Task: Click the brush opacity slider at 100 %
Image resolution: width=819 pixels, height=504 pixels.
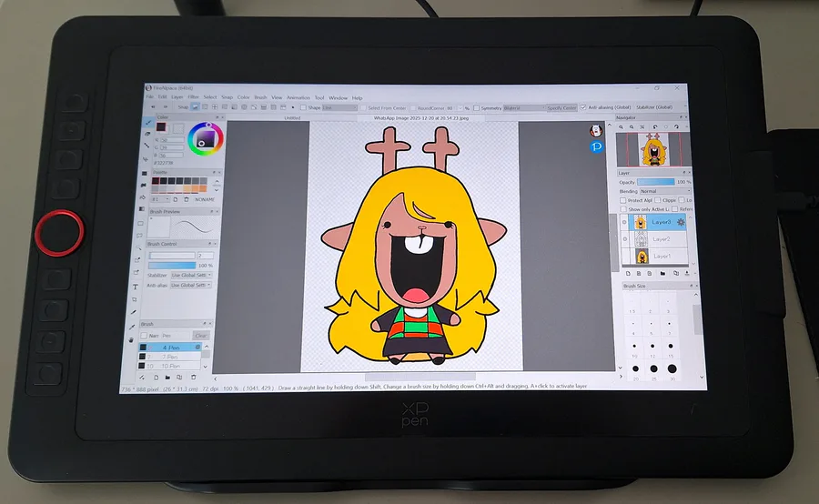Action: click(172, 266)
